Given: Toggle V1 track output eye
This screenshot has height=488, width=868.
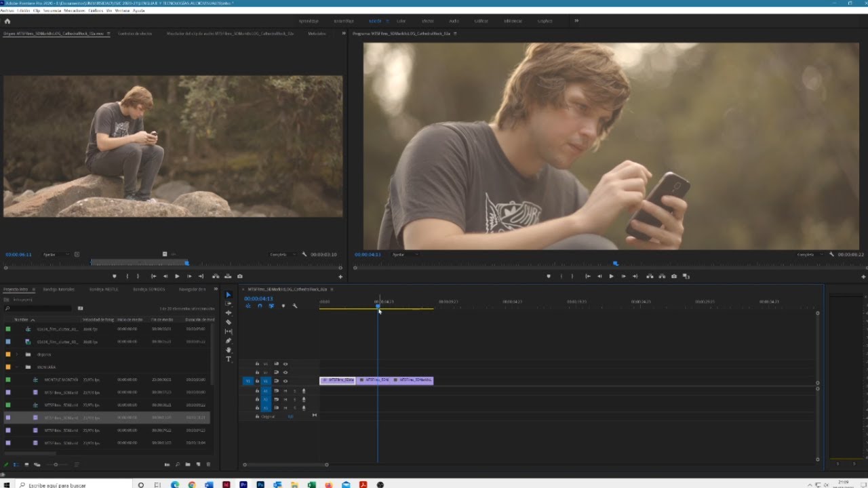Looking at the screenshot, I should 285,381.
